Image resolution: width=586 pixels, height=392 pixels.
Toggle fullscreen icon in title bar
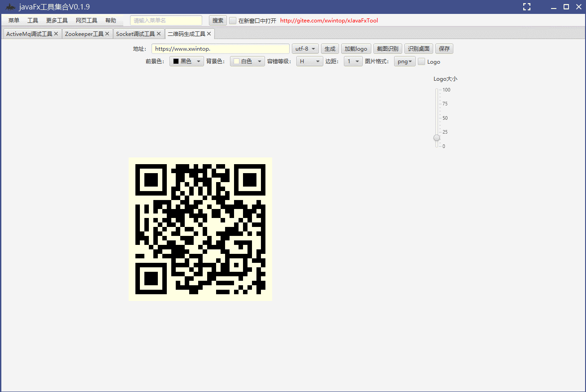click(527, 7)
